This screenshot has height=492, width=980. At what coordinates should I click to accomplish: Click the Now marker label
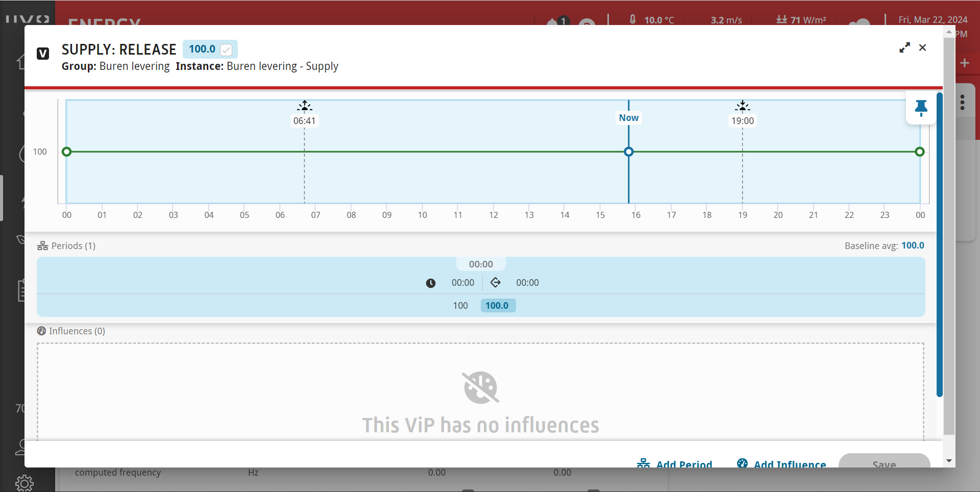[x=628, y=118]
